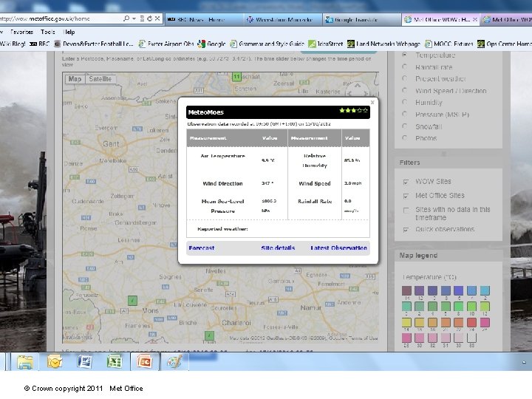Click the green station marker west of Mons
This screenshot has width=532, height=399.
click(x=132, y=300)
